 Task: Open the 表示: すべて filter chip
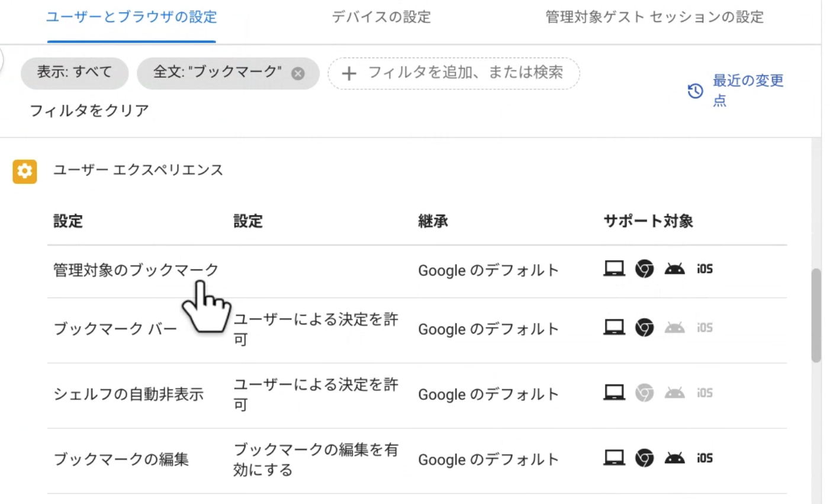75,73
